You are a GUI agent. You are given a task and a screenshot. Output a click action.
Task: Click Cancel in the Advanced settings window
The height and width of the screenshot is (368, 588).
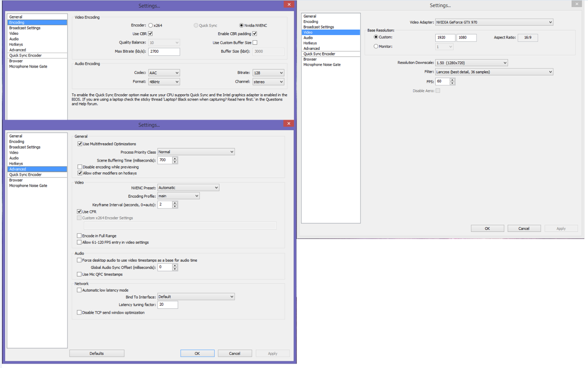click(x=235, y=353)
